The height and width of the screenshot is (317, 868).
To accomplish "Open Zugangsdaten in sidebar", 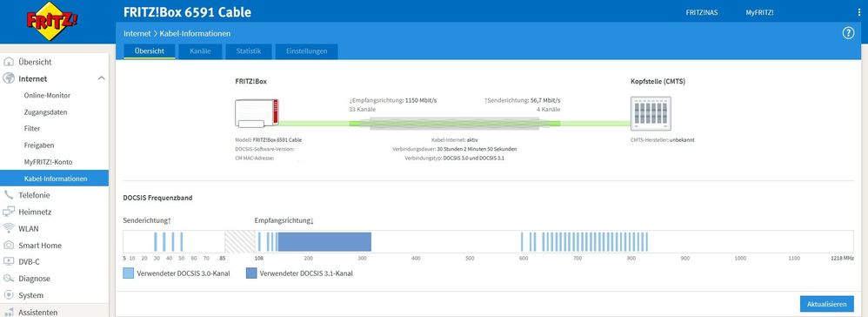I will pyautogui.click(x=45, y=112).
